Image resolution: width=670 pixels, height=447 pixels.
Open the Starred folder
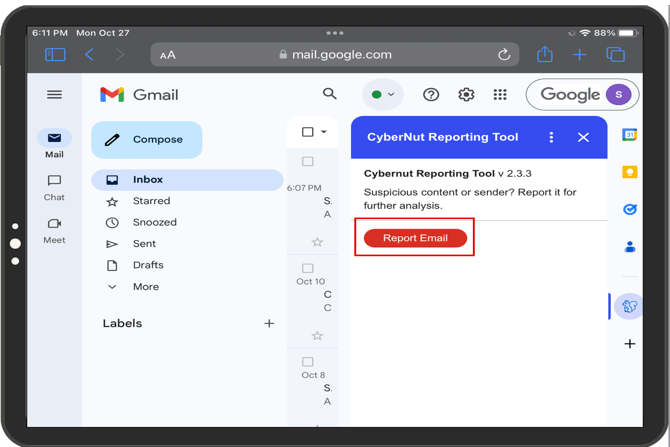click(151, 201)
